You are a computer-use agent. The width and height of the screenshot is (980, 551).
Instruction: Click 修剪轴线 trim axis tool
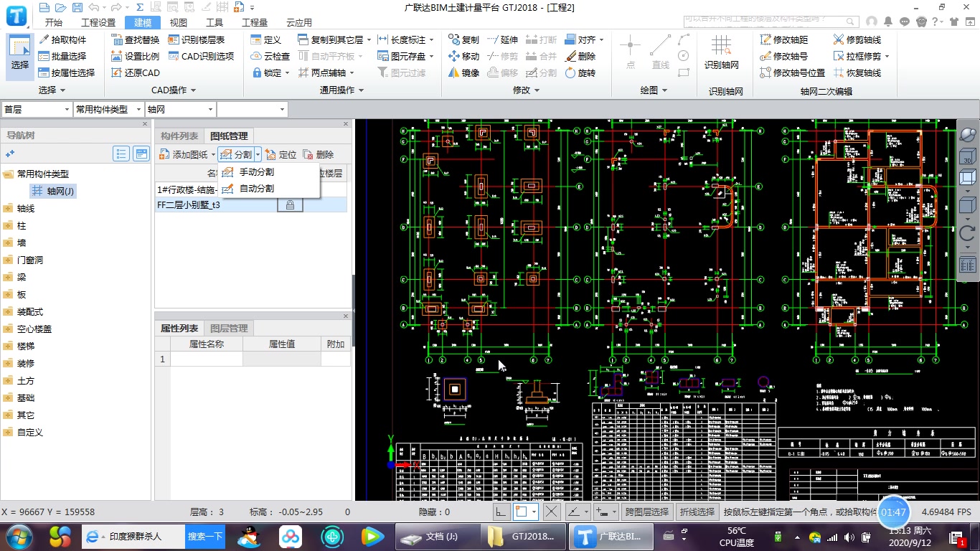click(857, 40)
